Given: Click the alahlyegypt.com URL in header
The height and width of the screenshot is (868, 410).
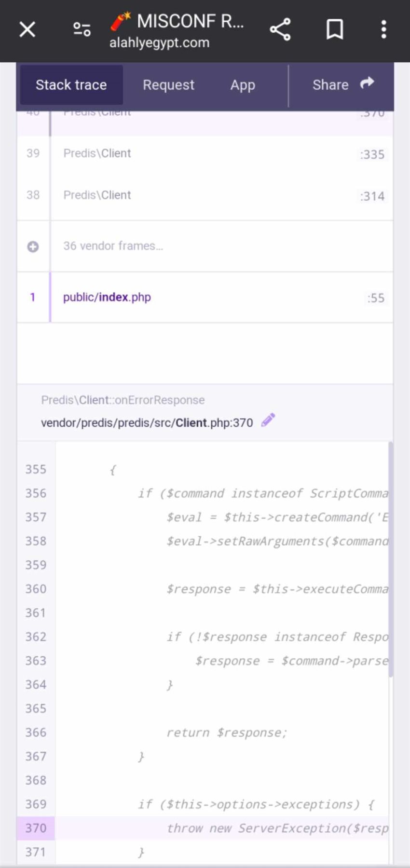Looking at the screenshot, I should coord(159,43).
